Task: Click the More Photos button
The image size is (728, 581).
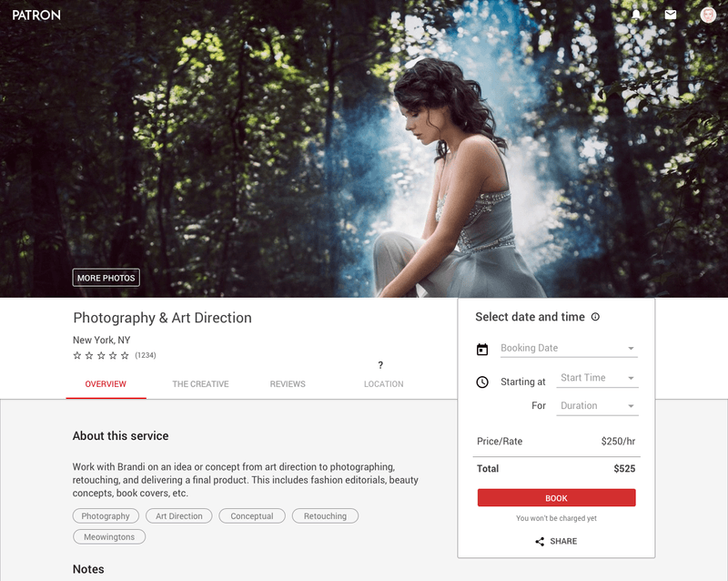Action: (x=106, y=278)
